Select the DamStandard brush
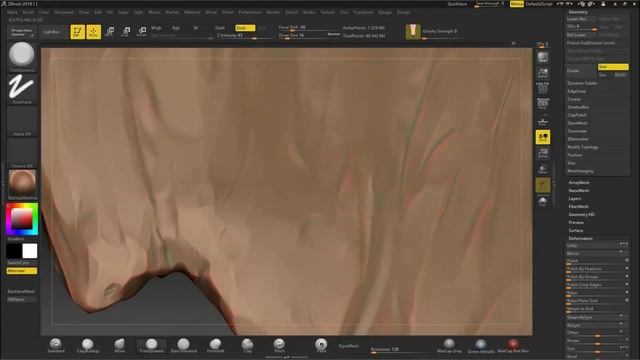This screenshot has height=360, width=640. [x=183, y=345]
